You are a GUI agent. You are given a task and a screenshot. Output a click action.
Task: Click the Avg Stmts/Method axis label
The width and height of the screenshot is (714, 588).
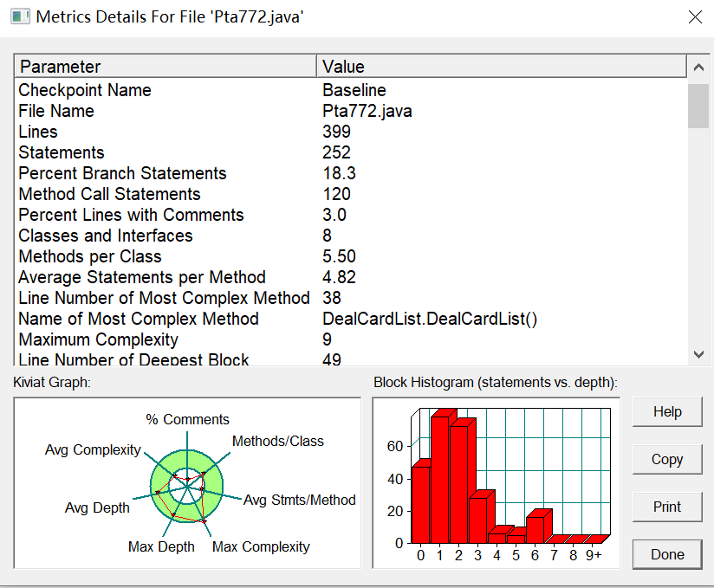point(300,500)
